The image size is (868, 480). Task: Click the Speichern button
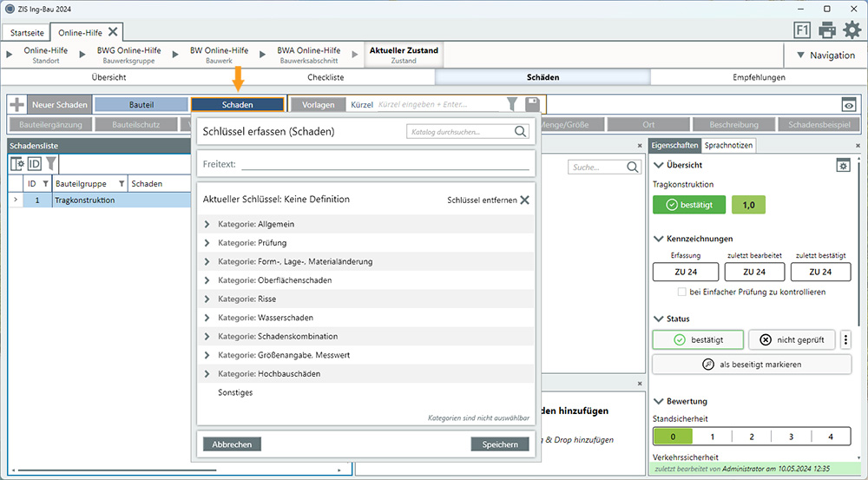click(x=500, y=444)
